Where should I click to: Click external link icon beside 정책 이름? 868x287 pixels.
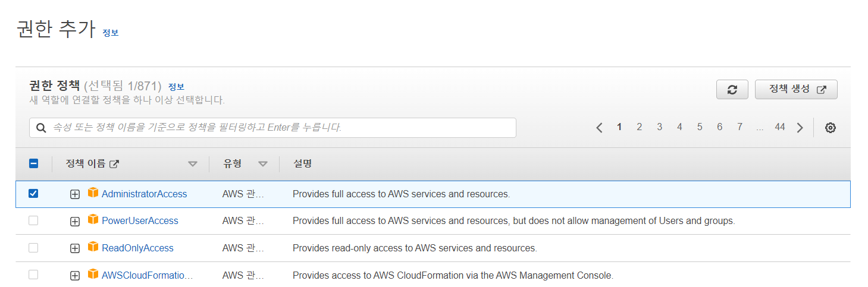coord(114,164)
